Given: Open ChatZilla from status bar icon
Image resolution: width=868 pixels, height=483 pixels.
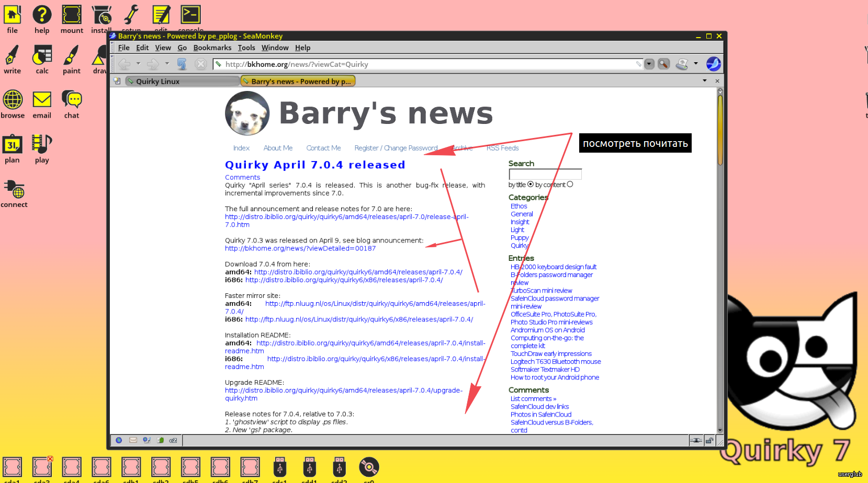Looking at the screenshot, I should click(173, 440).
